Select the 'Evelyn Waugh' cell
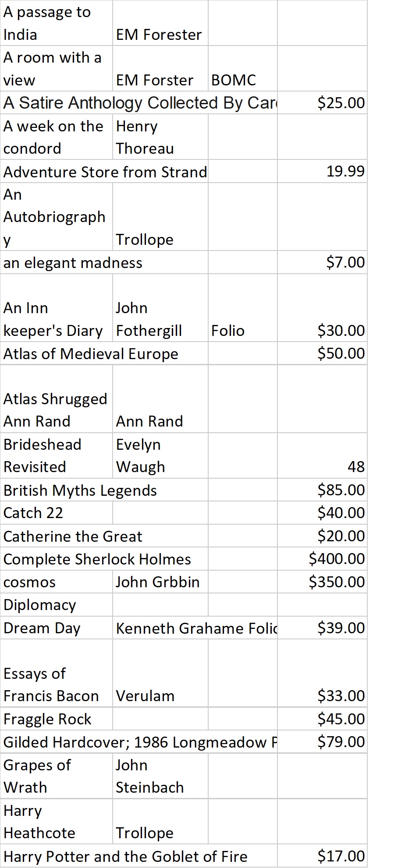This screenshot has width=398, height=868. [x=160, y=456]
